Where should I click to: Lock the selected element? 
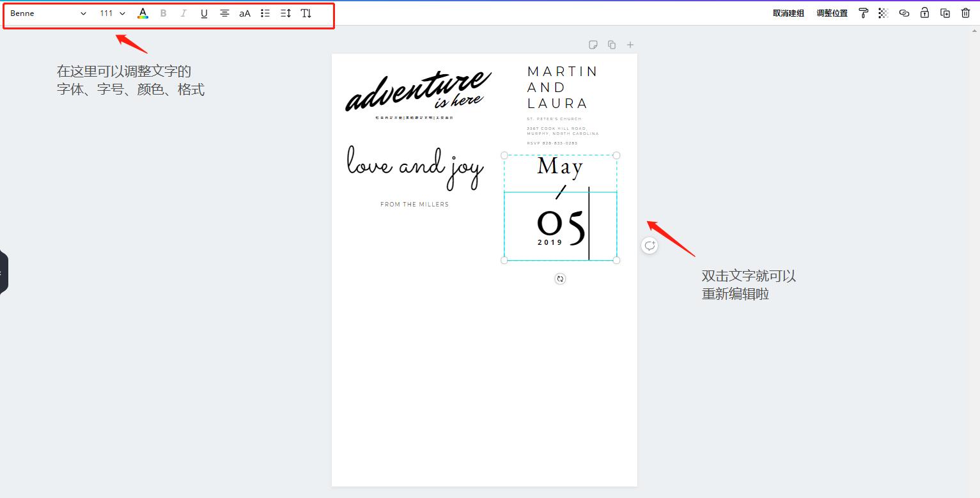[924, 13]
